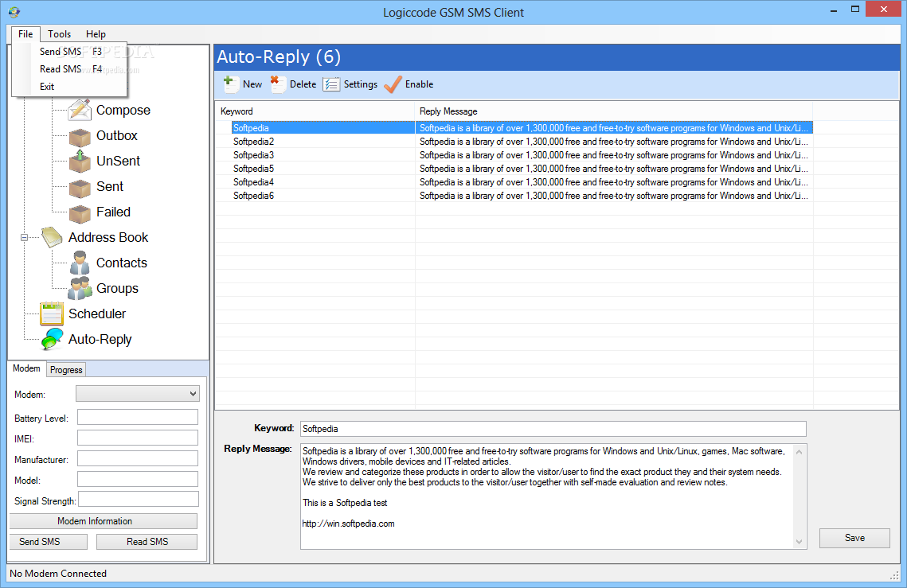Screen dimensions: 907x588
Task: Choose Send SMS F3 from the File menu
Action: point(69,52)
